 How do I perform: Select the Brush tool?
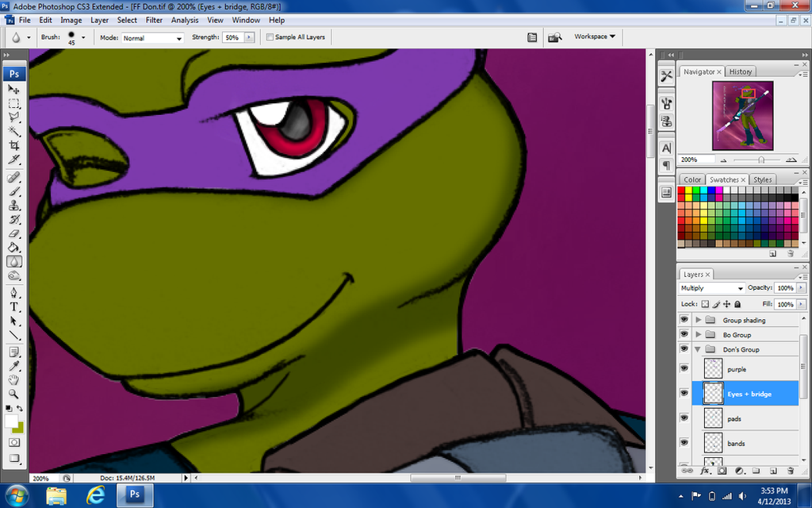[14, 192]
